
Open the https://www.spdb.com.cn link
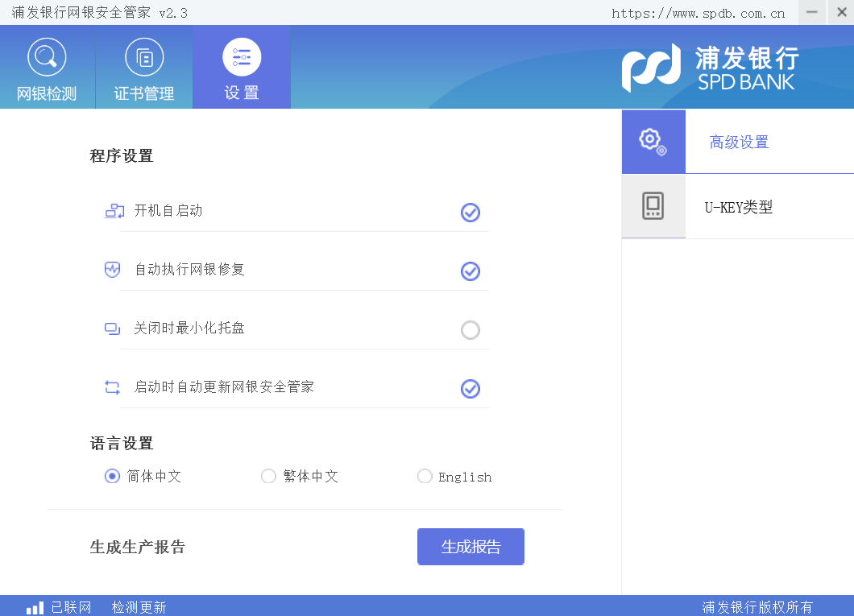click(x=699, y=14)
